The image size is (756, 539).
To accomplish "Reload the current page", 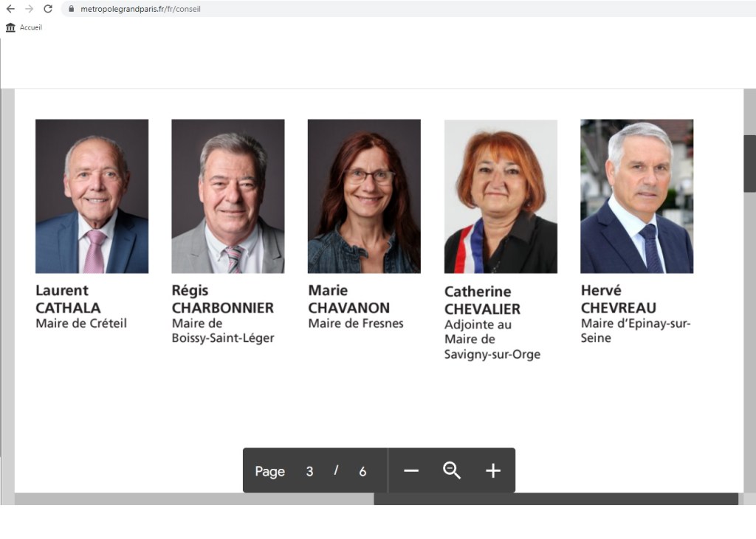I will pos(48,9).
